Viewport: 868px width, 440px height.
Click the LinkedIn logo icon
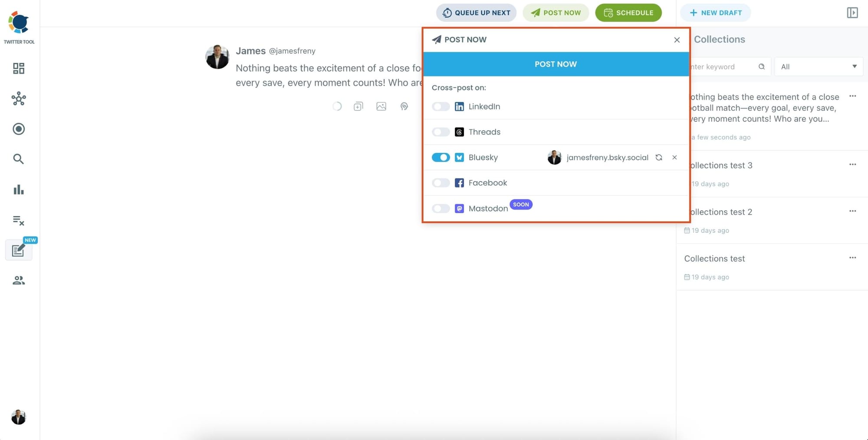(x=459, y=106)
